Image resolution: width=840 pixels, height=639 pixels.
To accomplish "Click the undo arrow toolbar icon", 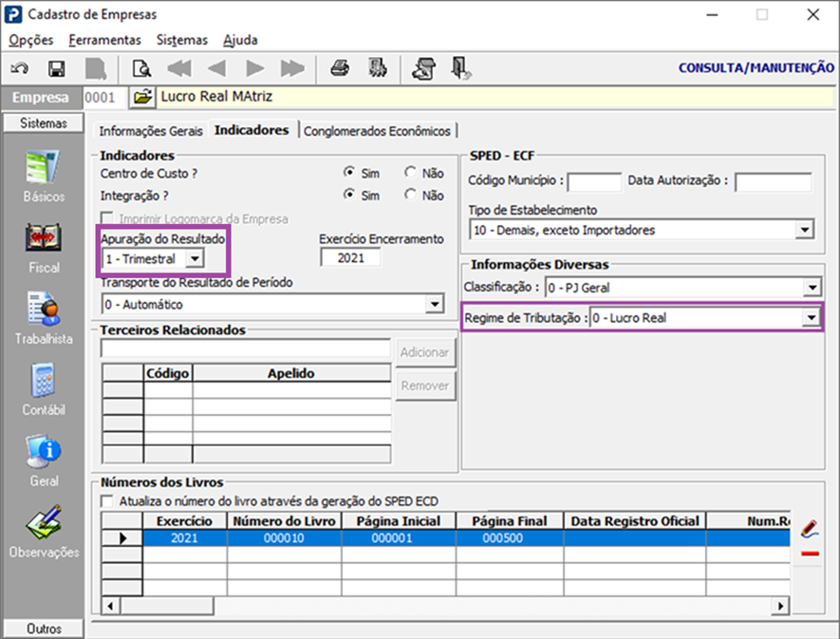I will point(20,68).
